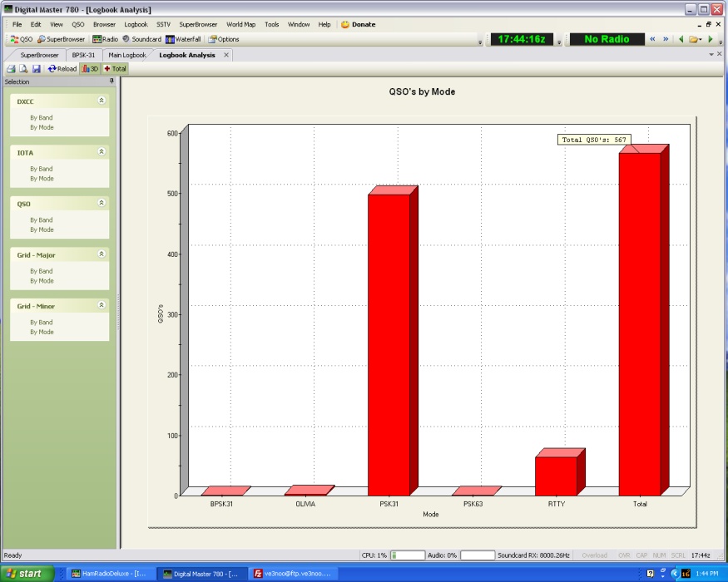Click the green left arrow
The image size is (728, 582).
tap(681, 39)
